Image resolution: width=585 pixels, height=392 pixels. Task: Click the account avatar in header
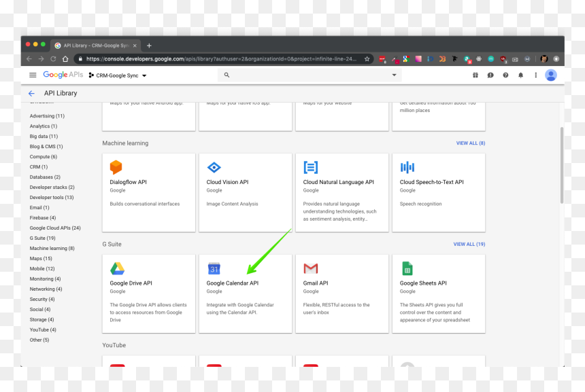(551, 75)
